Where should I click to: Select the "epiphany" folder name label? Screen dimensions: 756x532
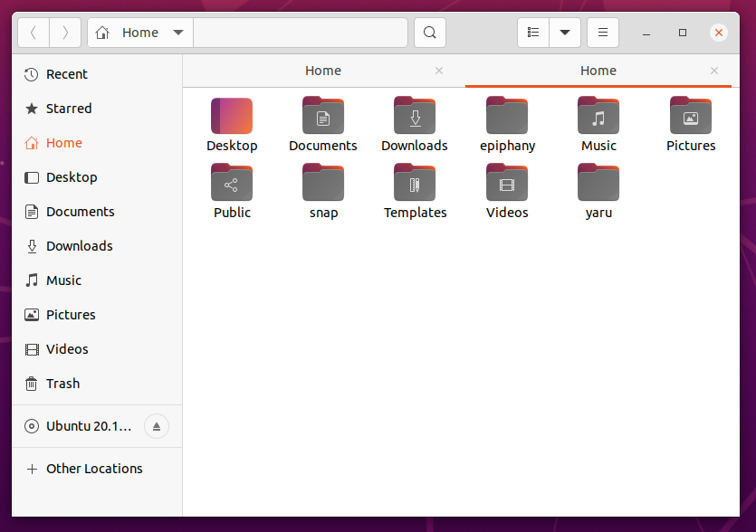[x=507, y=146]
